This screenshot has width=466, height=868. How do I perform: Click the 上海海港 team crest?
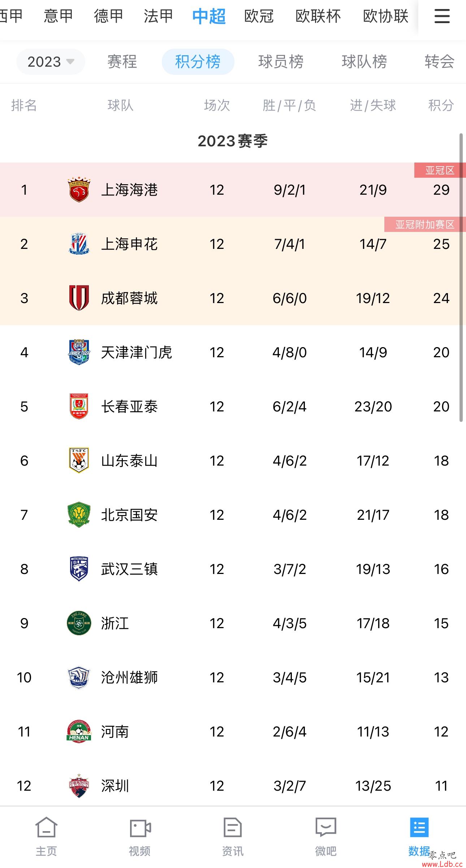(x=79, y=190)
